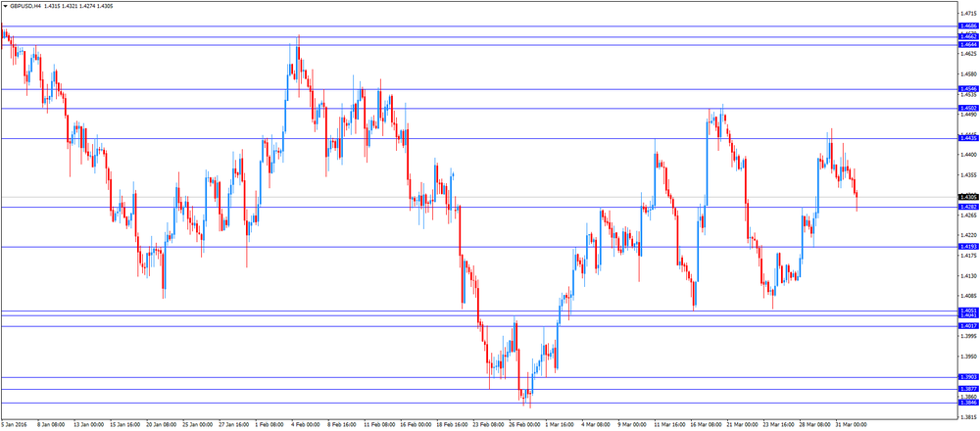The height and width of the screenshot is (431, 980).
Task: Click the 1.4355 price scale value
Action: pos(969,175)
